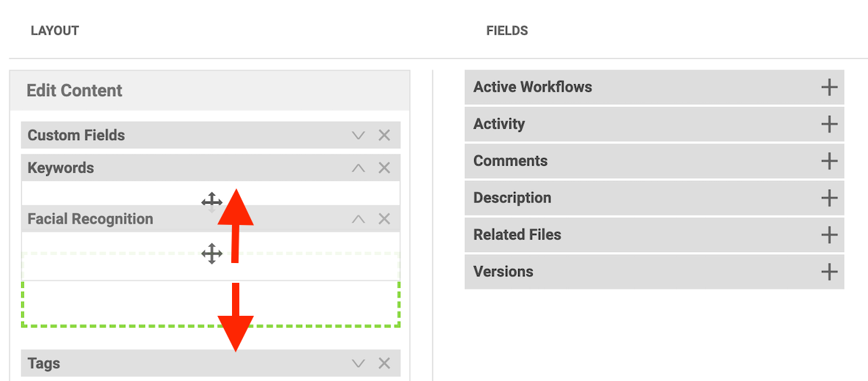
Task: Click the move handle under Facial Recognition
Action: (x=212, y=254)
